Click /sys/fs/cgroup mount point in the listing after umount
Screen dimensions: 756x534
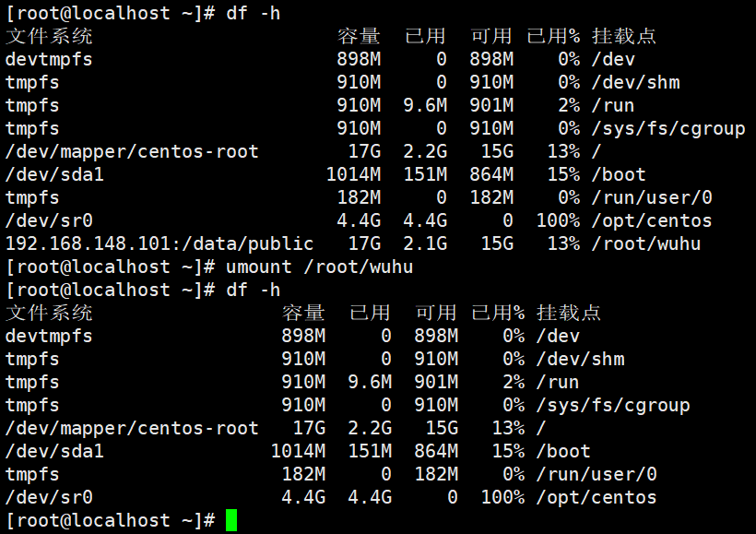(613, 406)
